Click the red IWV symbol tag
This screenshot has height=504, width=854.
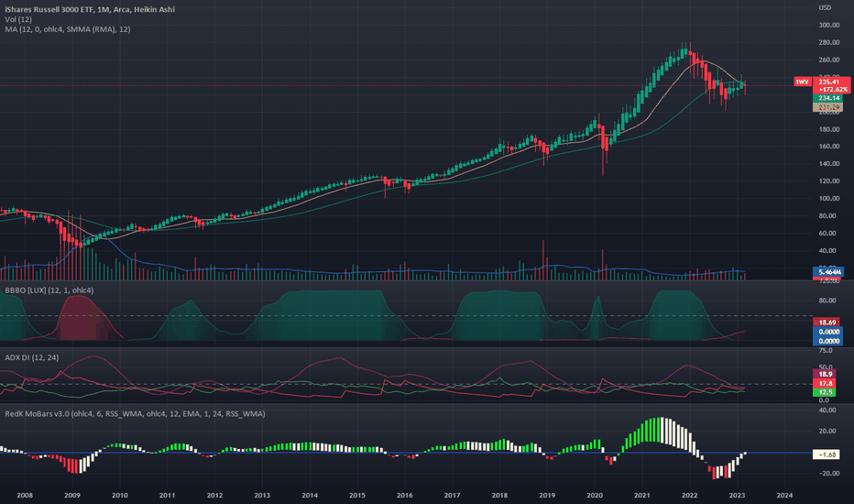pyautogui.click(x=803, y=82)
